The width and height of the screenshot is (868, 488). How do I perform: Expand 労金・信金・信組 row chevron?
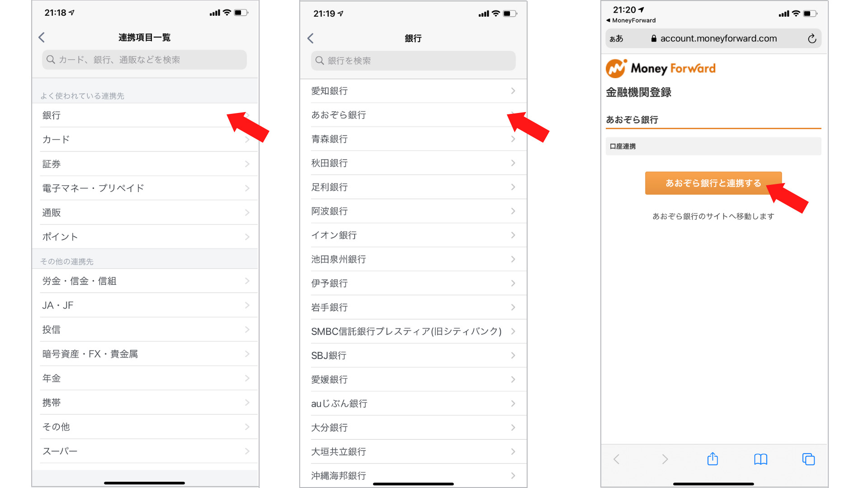pos(247,281)
